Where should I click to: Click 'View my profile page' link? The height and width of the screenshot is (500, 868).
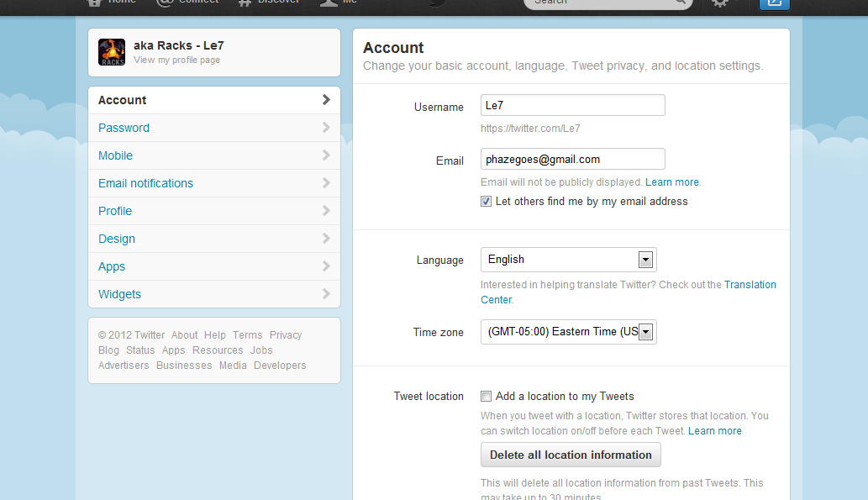point(176,60)
